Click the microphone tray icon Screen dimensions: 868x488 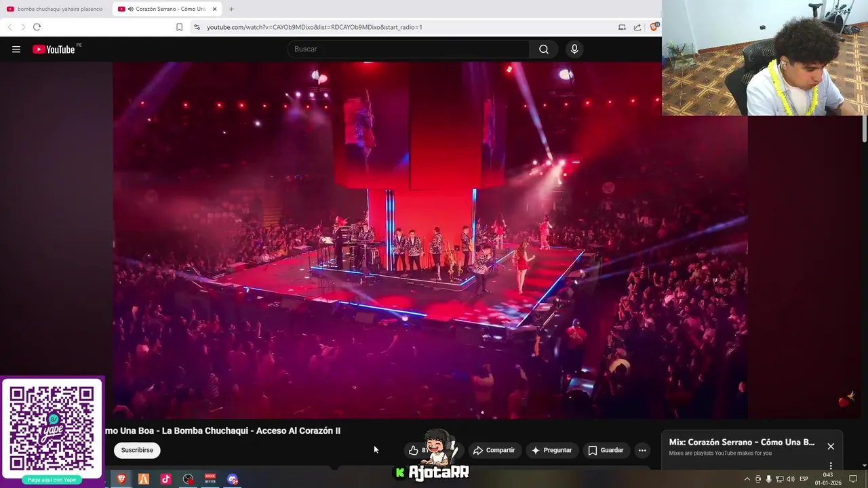click(768, 479)
